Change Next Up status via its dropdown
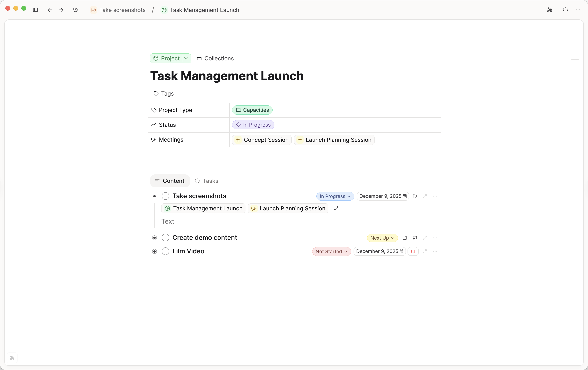The width and height of the screenshot is (588, 370). tap(382, 238)
